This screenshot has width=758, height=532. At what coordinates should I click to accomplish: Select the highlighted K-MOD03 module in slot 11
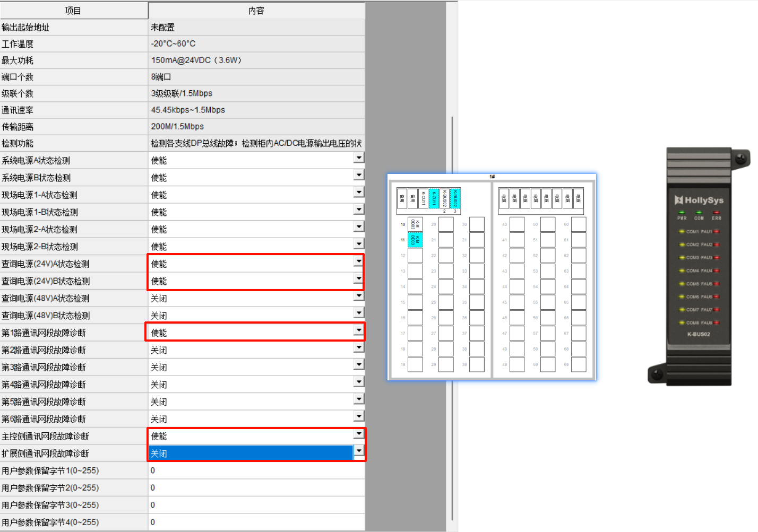tap(415, 240)
